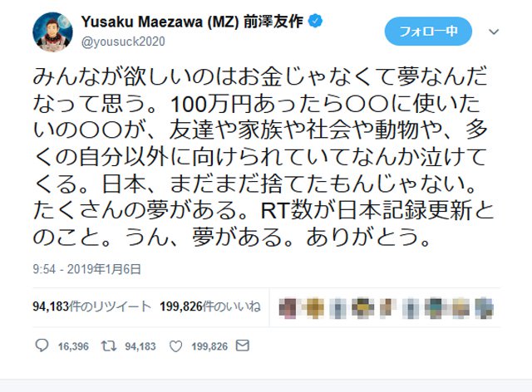Click the blue verified badge

(315, 22)
